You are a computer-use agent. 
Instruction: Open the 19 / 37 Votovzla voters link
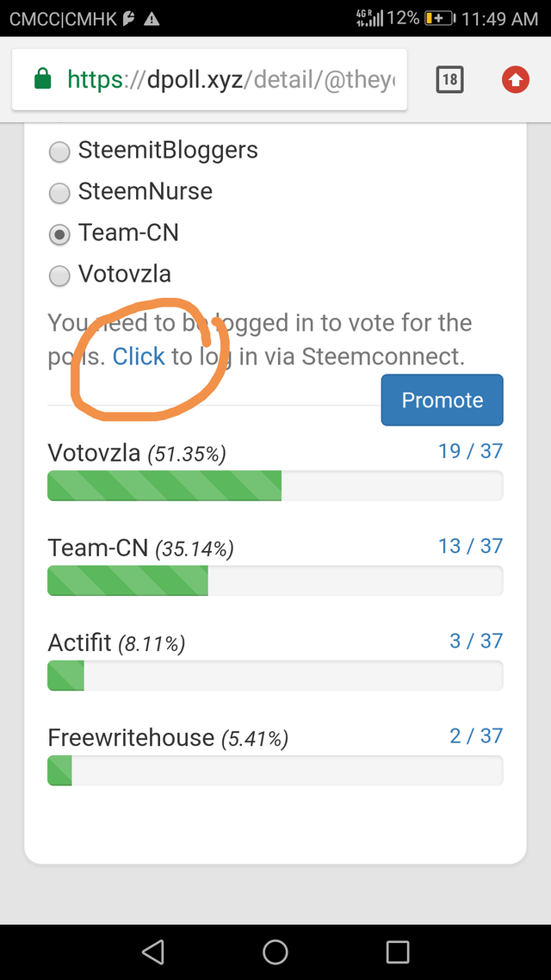click(470, 451)
